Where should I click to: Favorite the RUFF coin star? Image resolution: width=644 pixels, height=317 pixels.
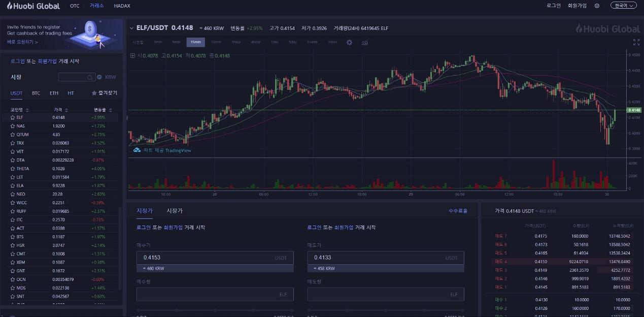(x=13, y=211)
